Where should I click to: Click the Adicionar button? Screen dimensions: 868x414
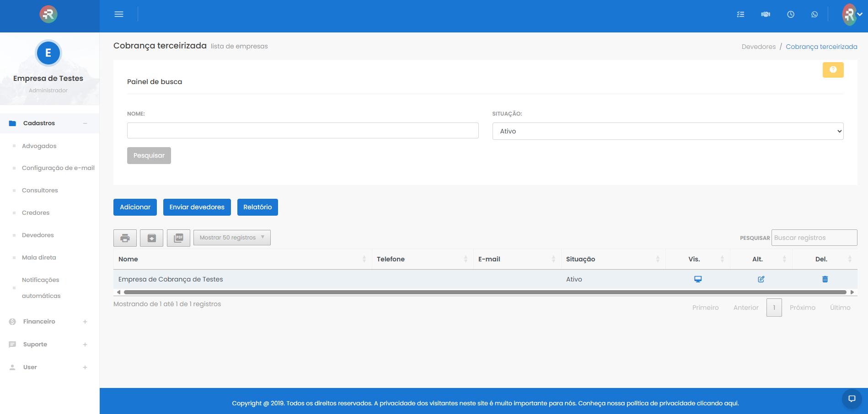pos(135,207)
